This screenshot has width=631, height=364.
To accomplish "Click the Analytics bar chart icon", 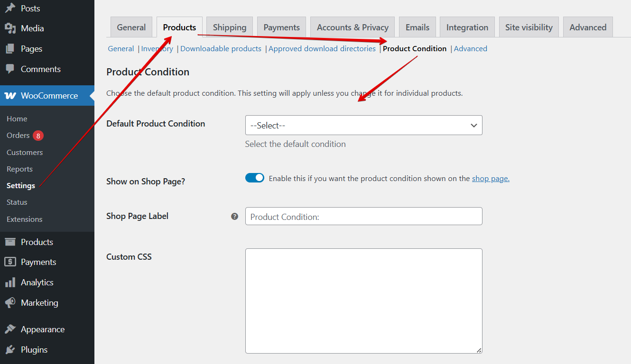I will 10,282.
